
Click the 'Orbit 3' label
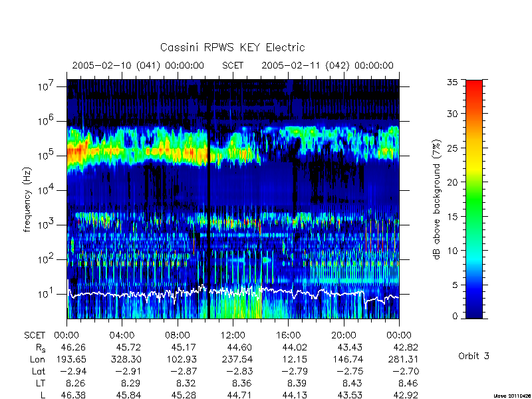click(473, 356)
